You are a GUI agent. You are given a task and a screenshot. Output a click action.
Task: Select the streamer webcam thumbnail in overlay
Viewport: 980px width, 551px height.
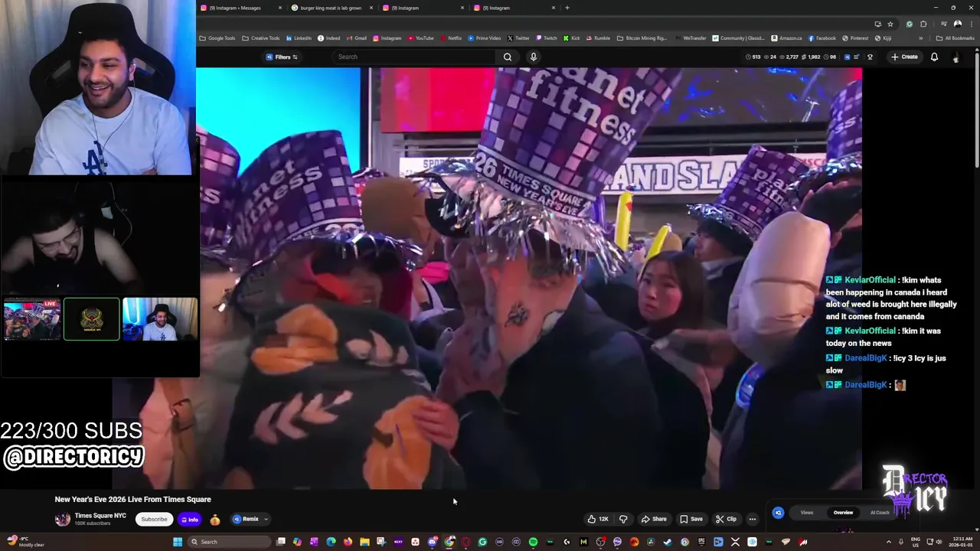click(160, 319)
